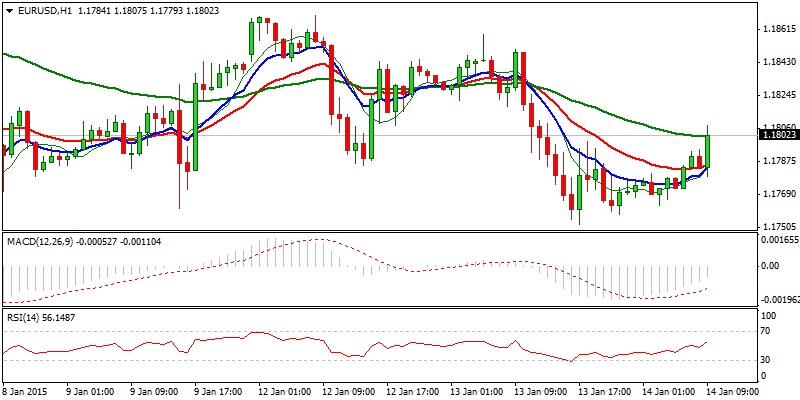Click the 1.18430 price axis label
The image size is (800, 400).
coord(778,62)
